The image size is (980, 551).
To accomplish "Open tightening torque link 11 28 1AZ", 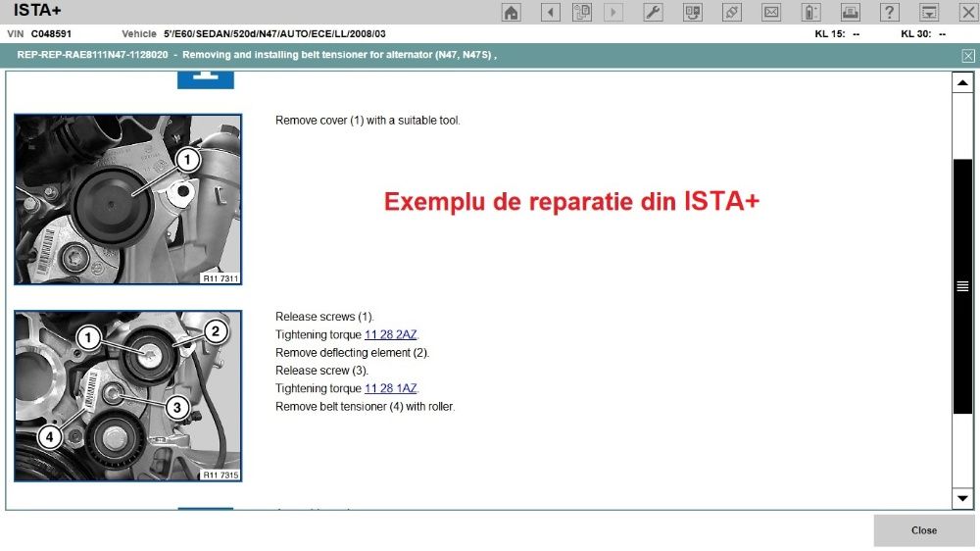I will (391, 388).
